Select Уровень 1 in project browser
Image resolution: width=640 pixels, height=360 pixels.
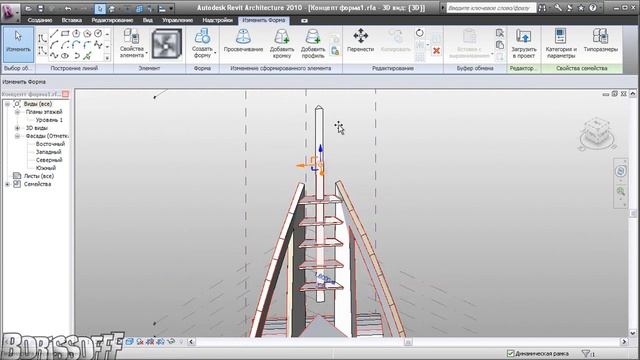[x=49, y=120]
